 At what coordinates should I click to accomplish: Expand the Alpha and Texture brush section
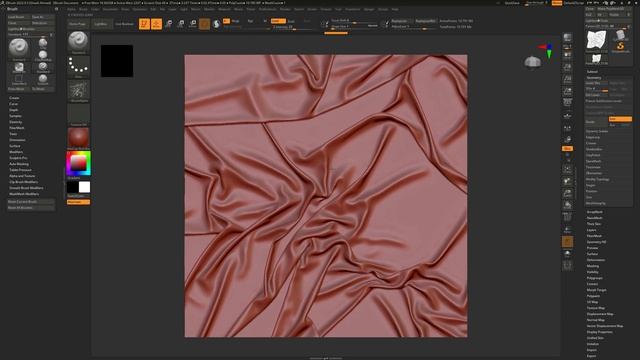coord(22,176)
